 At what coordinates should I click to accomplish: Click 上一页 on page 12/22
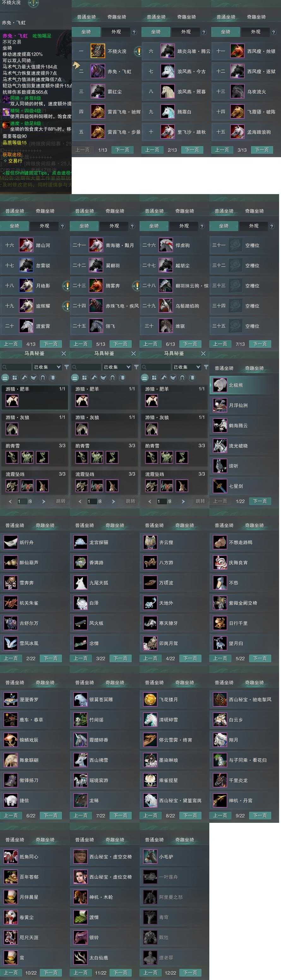(150, 972)
